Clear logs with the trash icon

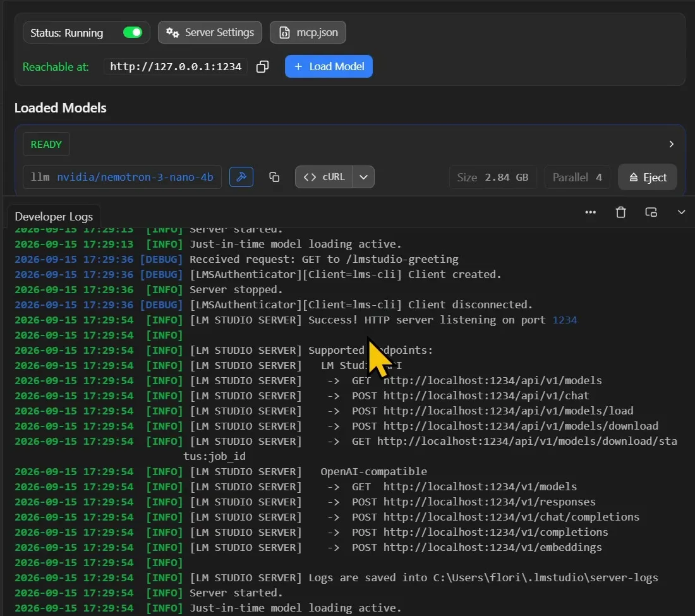(x=620, y=212)
